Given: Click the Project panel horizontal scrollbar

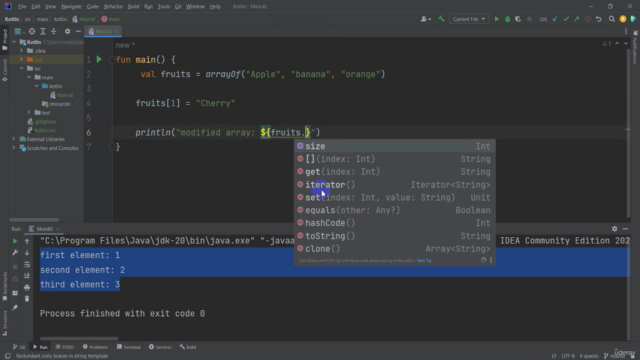Looking at the screenshot, I should 34,220.
